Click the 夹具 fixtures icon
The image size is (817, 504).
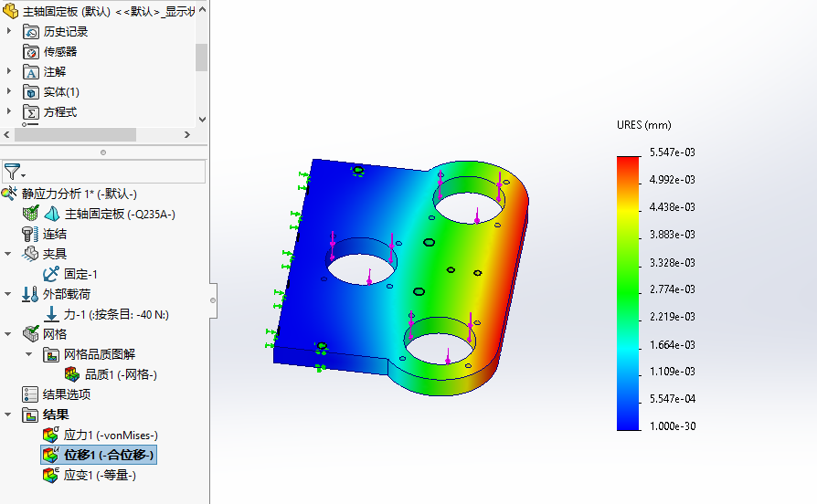pos(30,254)
